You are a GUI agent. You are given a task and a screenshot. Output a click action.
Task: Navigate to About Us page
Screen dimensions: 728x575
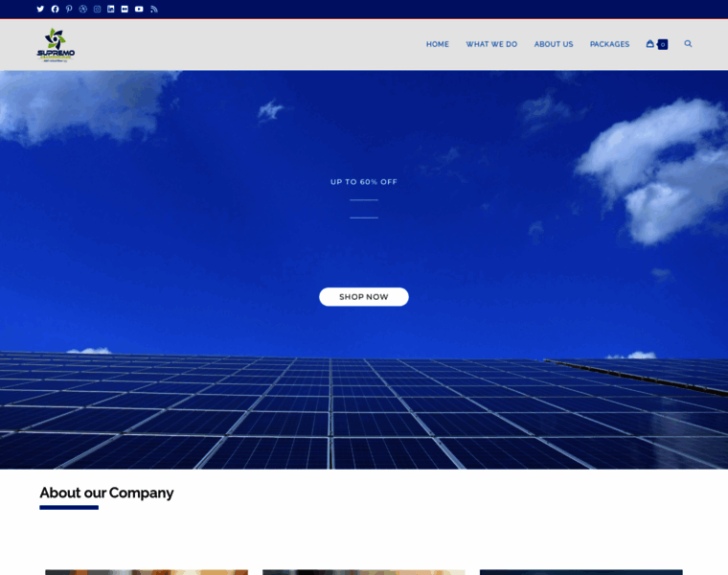tap(554, 44)
